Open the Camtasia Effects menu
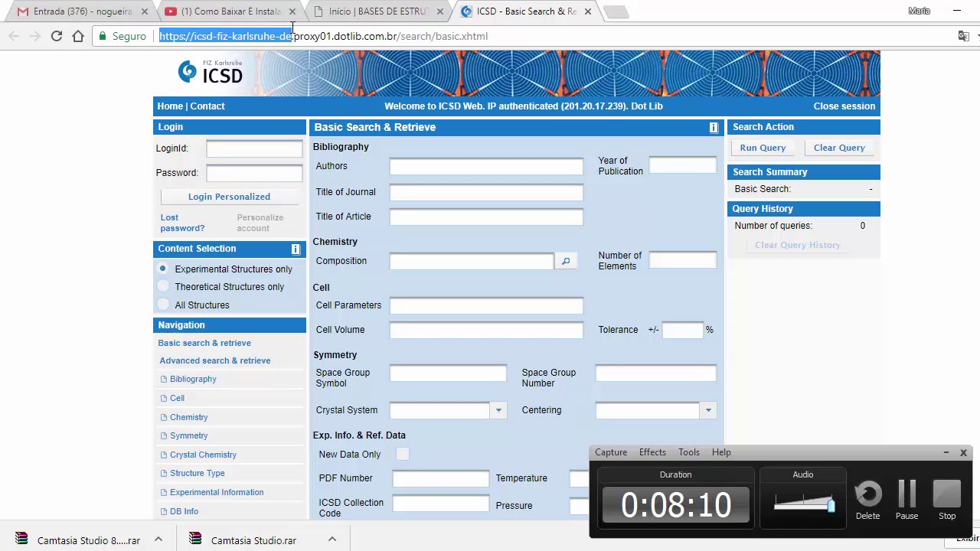Screen dimensions: 980x551 point(652,452)
